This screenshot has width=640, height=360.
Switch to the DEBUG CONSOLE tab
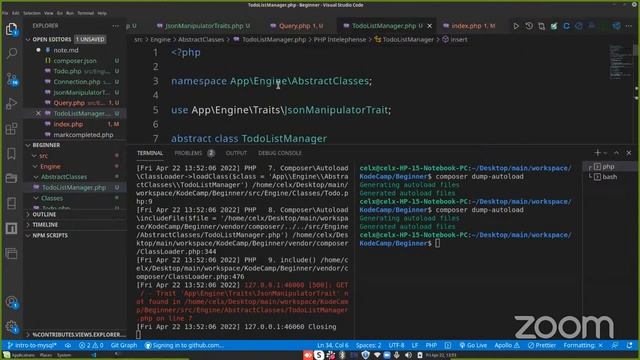[280, 153]
